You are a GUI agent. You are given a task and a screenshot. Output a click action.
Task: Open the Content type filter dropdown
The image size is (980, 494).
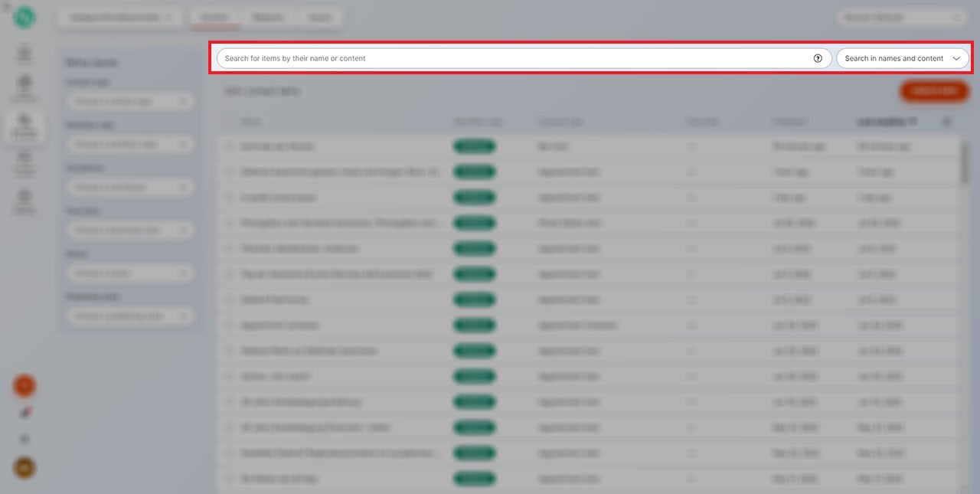point(129,101)
